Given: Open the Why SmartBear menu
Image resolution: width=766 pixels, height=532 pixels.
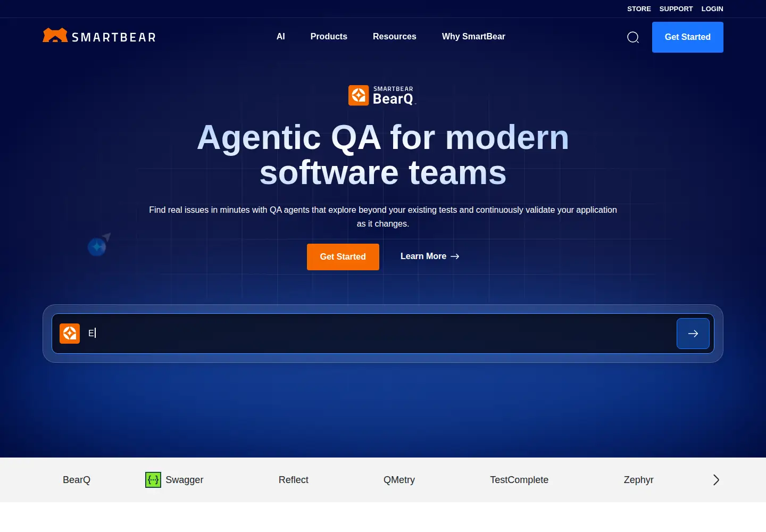Looking at the screenshot, I should 473,37.
